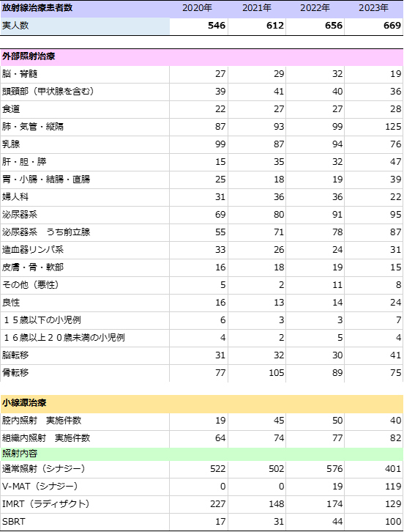Click the 泌尿器系 2022年 value 91
The height and width of the screenshot is (532, 404).
(x=337, y=215)
